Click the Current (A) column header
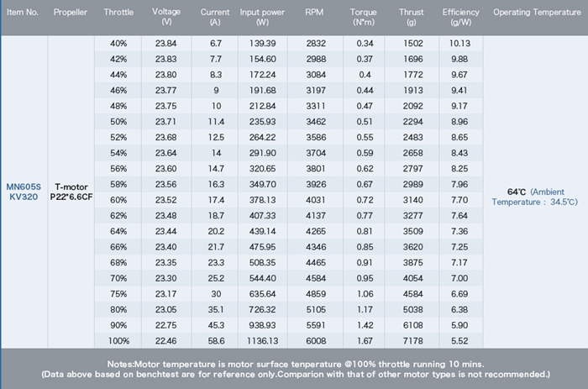Screen dimensions: 588x389 click(x=215, y=17)
